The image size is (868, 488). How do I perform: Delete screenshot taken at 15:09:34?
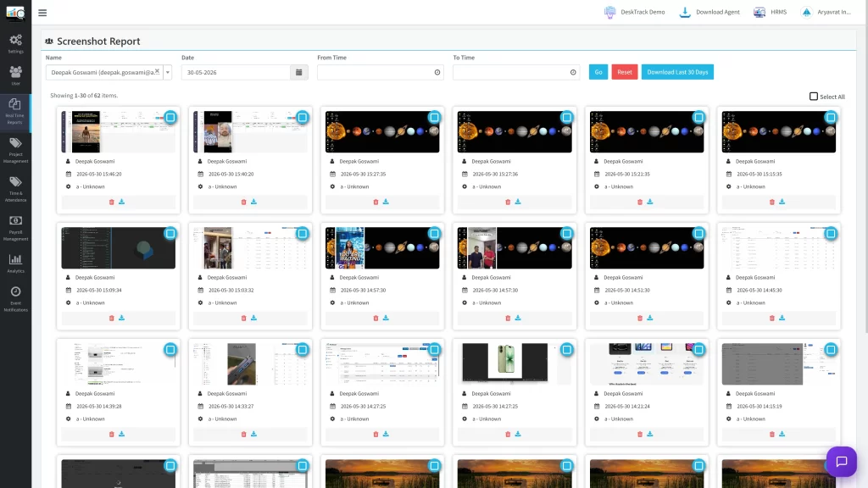point(112,319)
